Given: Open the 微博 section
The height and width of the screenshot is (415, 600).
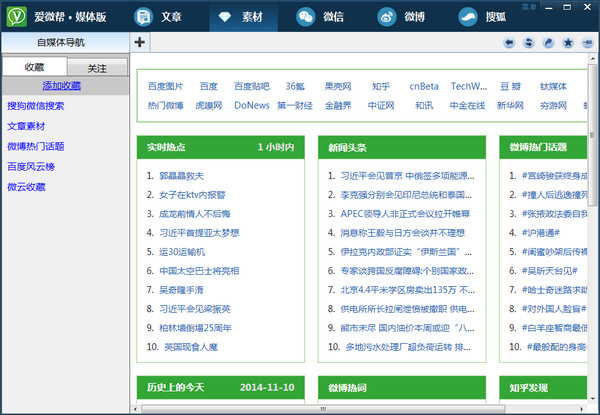Looking at the screenshot, I should pyautogui.click(x=401, y=17).
